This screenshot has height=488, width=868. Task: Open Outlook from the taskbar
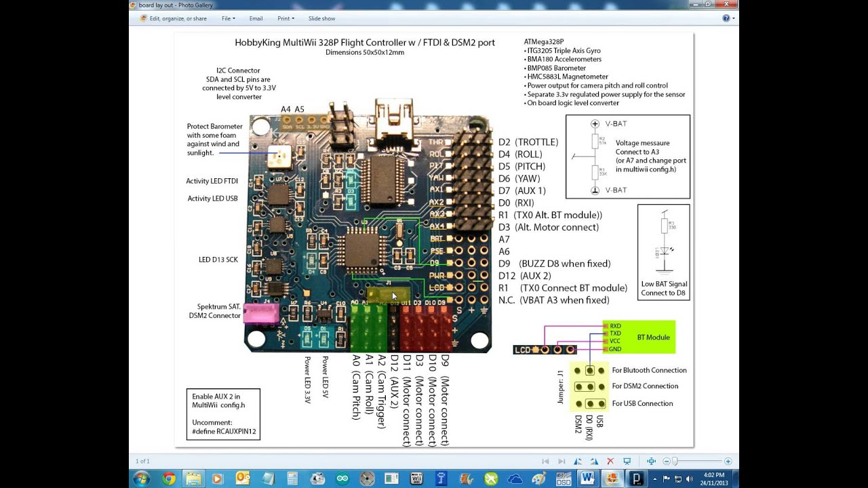243,479
